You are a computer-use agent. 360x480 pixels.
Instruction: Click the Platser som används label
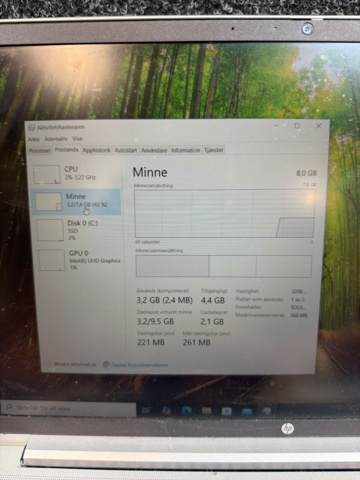(x=259, y=299)
